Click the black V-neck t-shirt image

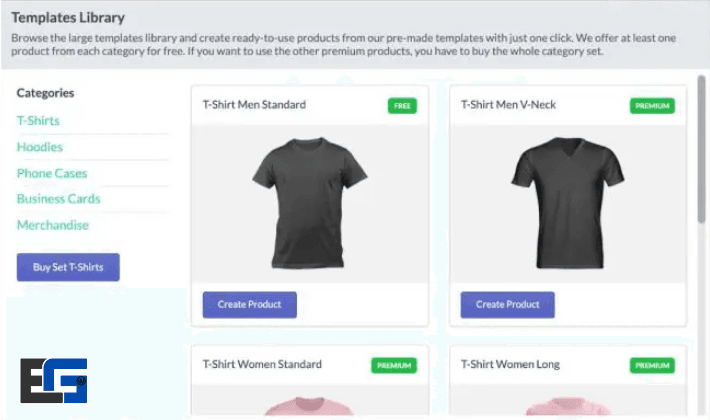567,204
